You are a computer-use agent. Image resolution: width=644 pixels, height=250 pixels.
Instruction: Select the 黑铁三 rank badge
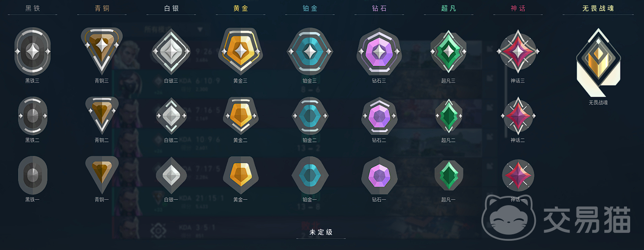point(32,51)
